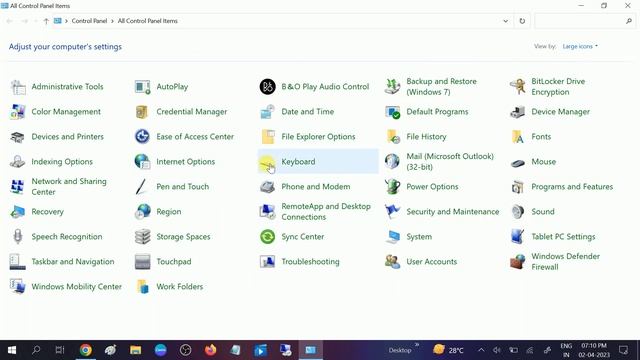Launch B&O Play Audio Control icon

[267, 87]
